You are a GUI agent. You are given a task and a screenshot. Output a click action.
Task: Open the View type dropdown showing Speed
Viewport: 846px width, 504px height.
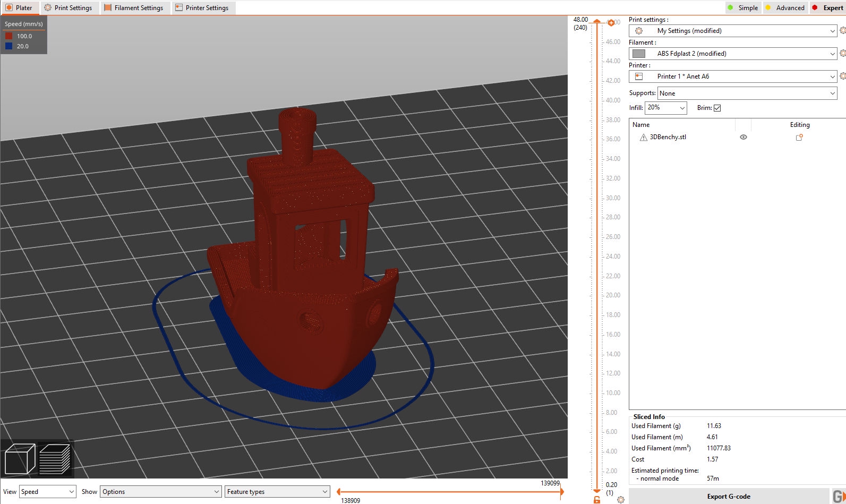(x=48, y=492)
